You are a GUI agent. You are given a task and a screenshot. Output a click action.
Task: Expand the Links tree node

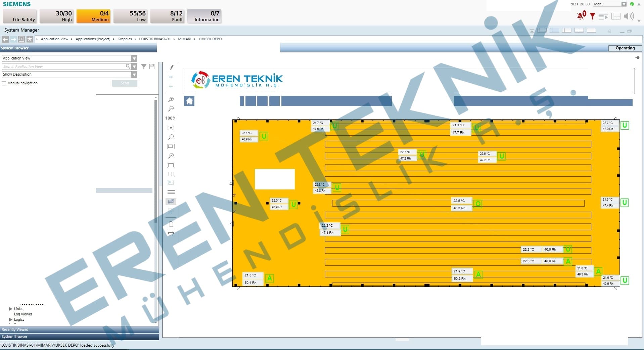pyautogui.click(x=11, y=309)
